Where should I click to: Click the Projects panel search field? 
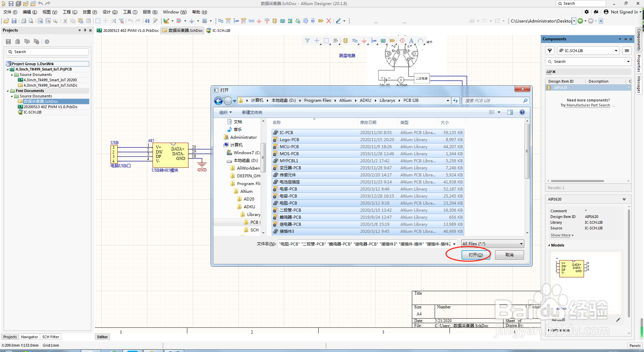[47, 52]
